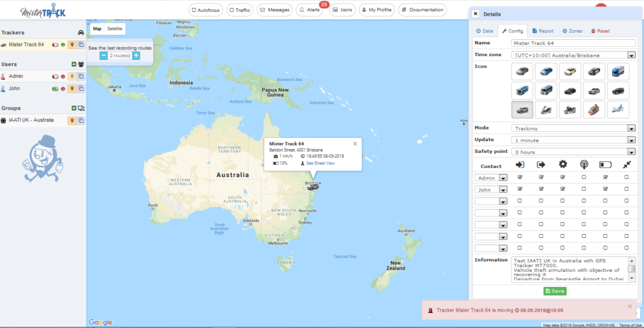Select the airplane tracker icon
The width and height of the screenshot is (644, 328).
click(x=618, y=110)
